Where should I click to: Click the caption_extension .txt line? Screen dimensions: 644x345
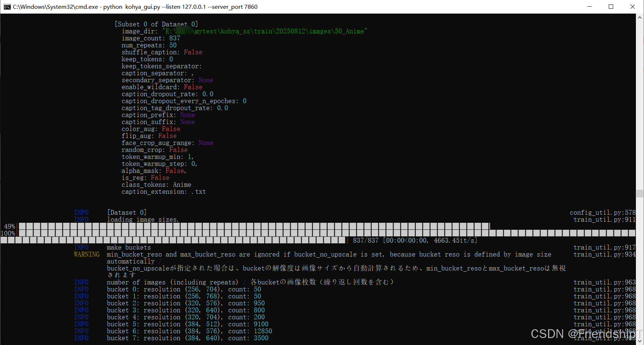pyautogui.click(x=163, y=192)
